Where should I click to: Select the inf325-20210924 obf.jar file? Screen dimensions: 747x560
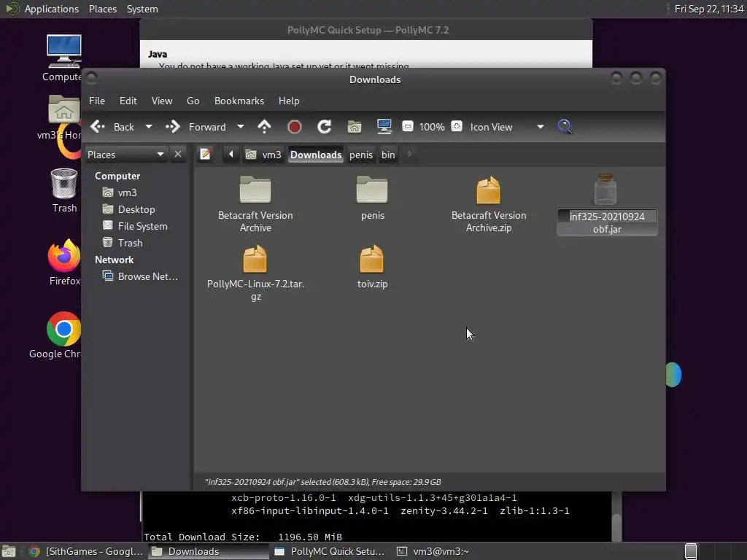coord(606,204)
